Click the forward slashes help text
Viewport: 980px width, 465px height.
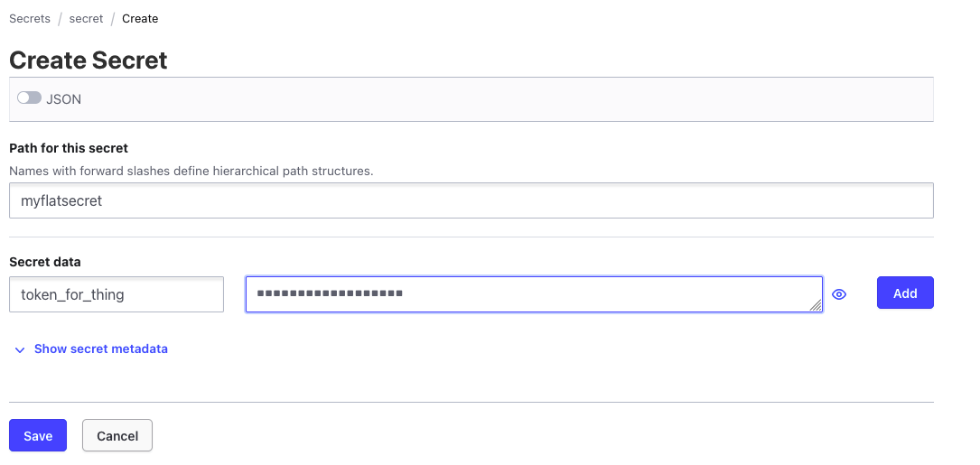191,171
